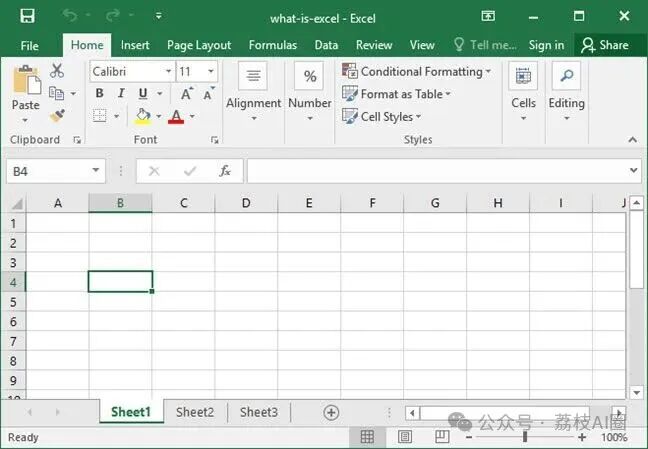Open the Review tab

point(374,45)
